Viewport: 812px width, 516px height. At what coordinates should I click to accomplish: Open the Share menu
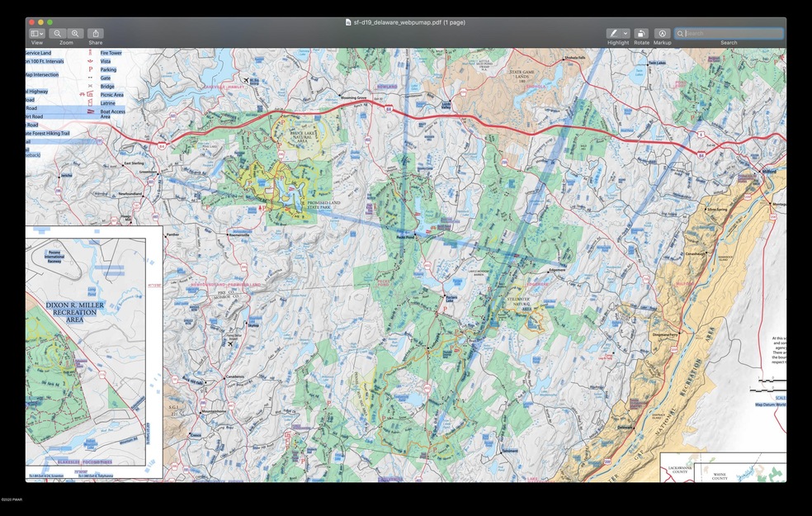96,33
